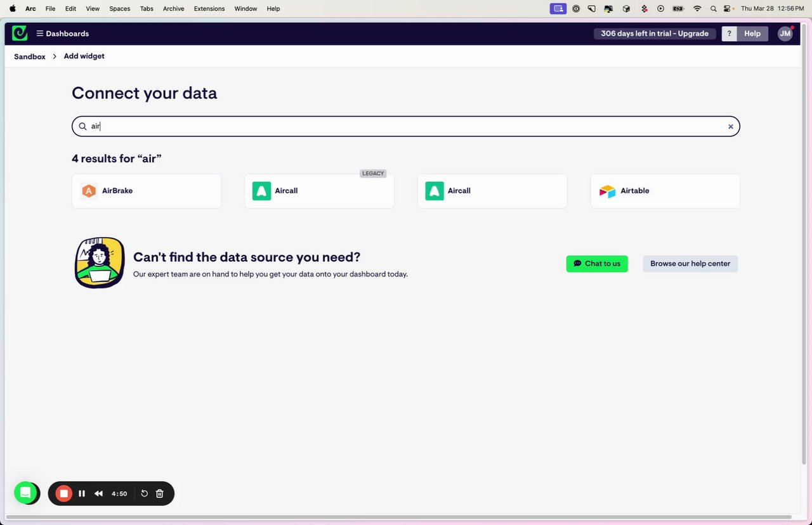
Task: Click the Add widget breadcrumb text
Action: [84, 56]
